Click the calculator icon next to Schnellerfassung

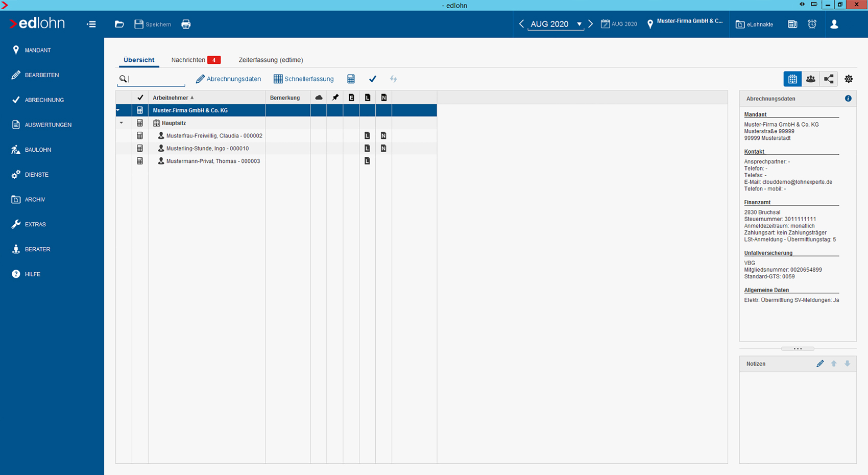351,79
